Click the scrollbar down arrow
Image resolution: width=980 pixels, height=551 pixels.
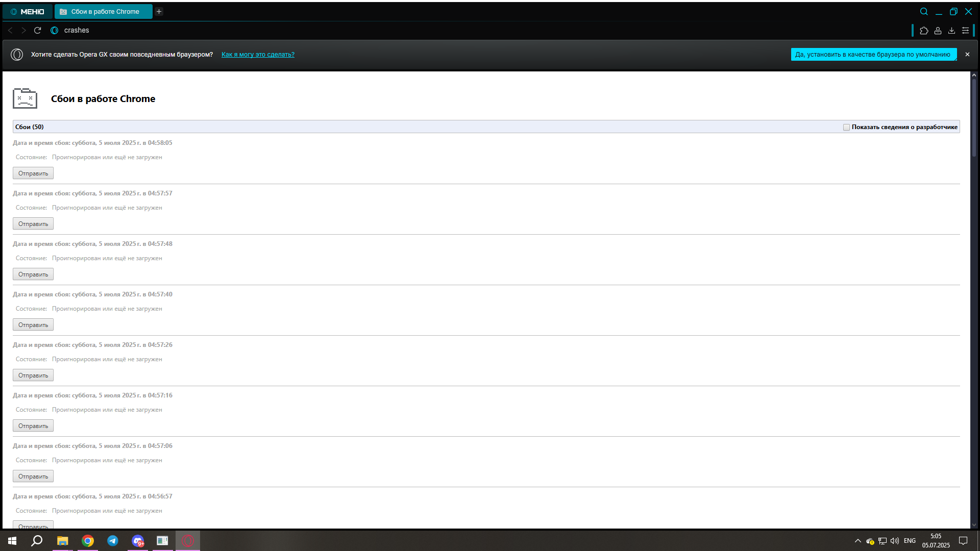coord(974,524)
